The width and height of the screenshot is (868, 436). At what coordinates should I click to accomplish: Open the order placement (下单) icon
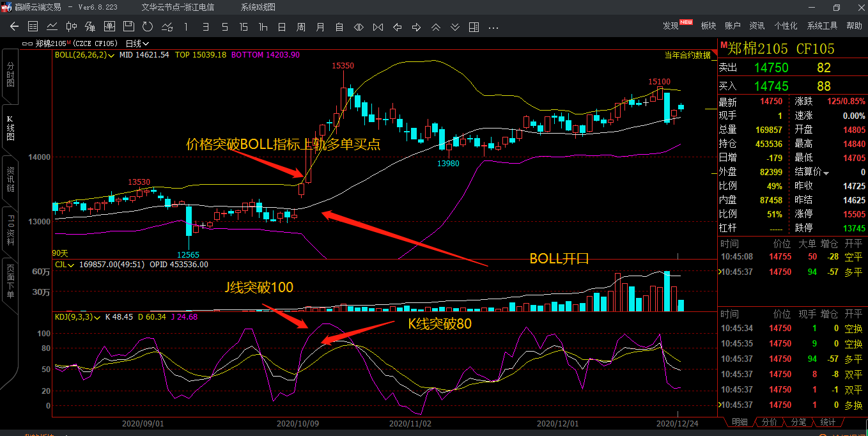pos(90,27)
